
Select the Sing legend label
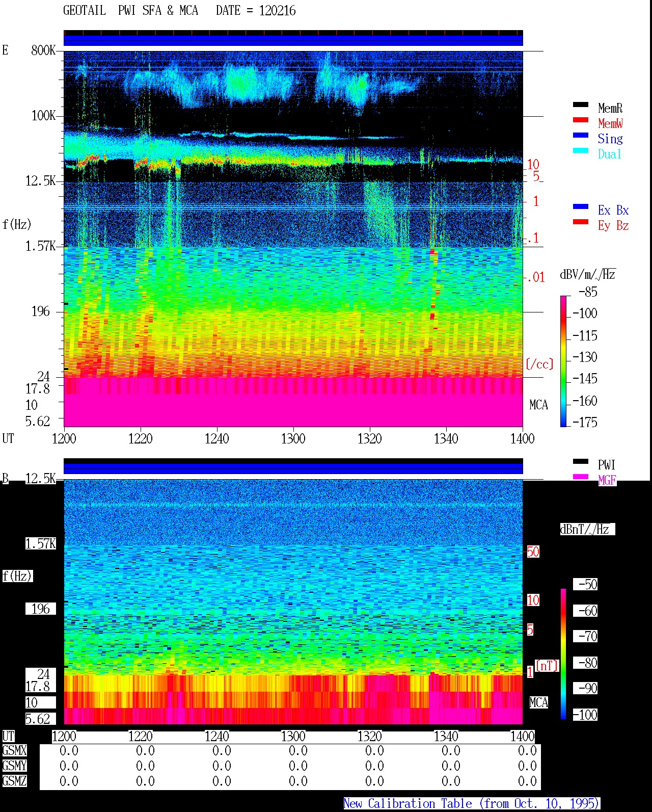610,139
